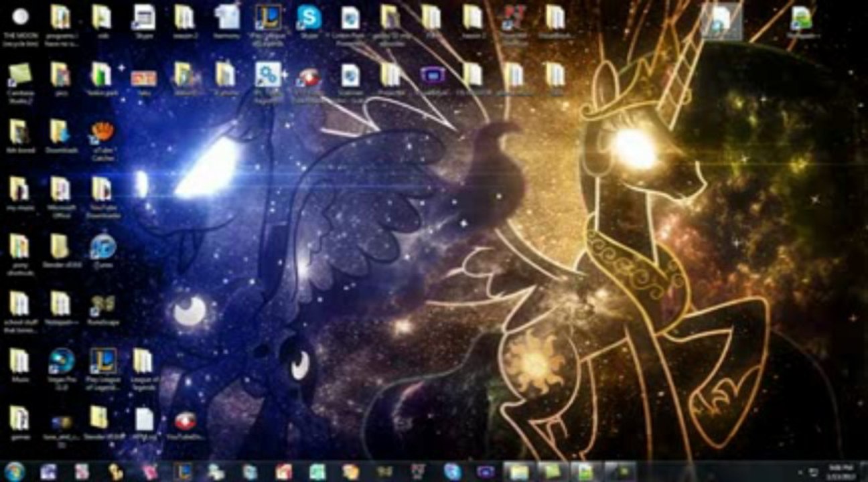Launch the red YouTubeDo... shortcut beside the blank file
868x482 pixels.
point(185,420)
